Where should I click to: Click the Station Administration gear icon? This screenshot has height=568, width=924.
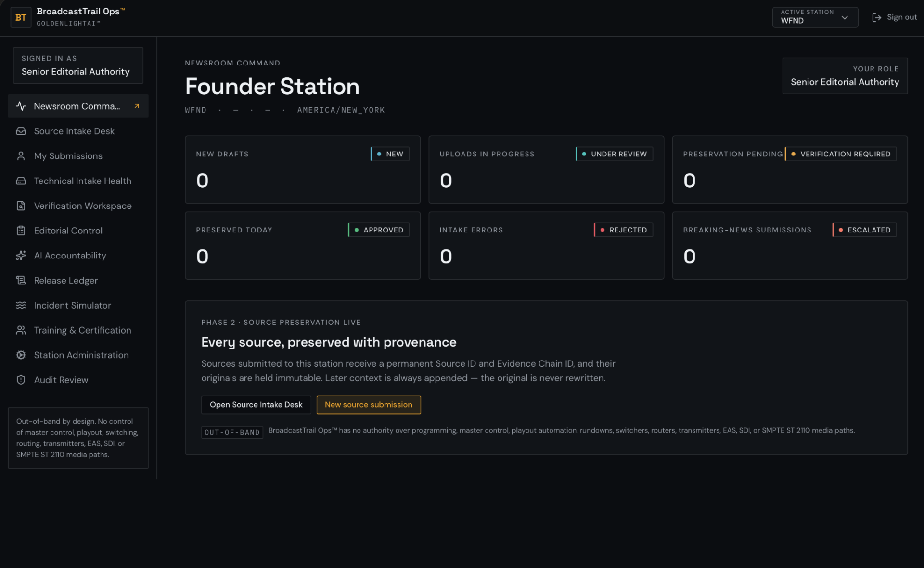pos(21,355)
